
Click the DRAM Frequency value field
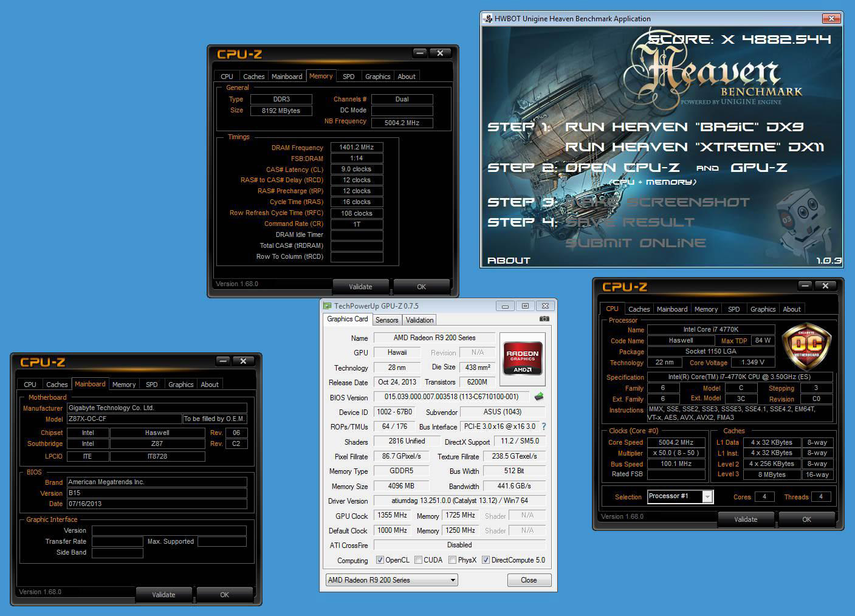click(x=356, y=148)
